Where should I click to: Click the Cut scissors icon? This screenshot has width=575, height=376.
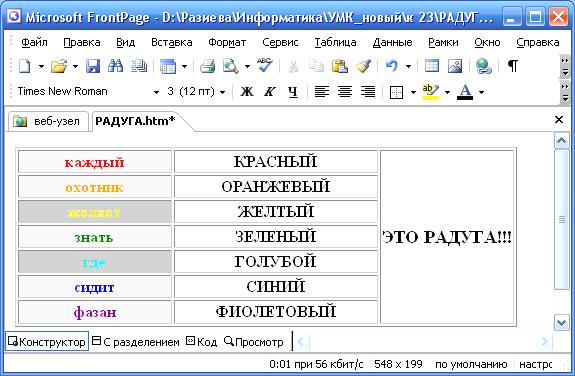tap(293, 66)
